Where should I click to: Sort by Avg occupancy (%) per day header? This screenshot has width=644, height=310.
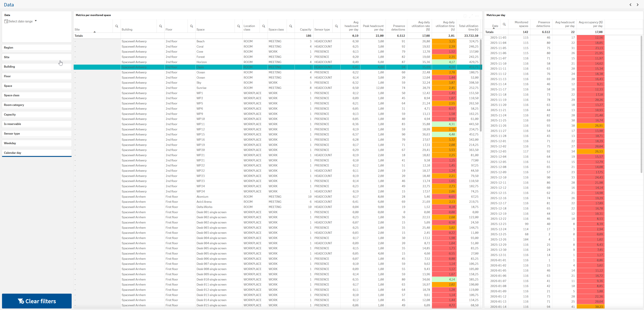point(591,24)
